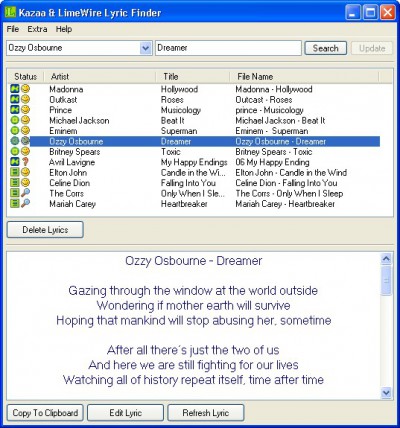Image resolution: width=400 pixels, height=428 pixels.
Task: Select the Eminem artist entry
Action: (63, 131)
